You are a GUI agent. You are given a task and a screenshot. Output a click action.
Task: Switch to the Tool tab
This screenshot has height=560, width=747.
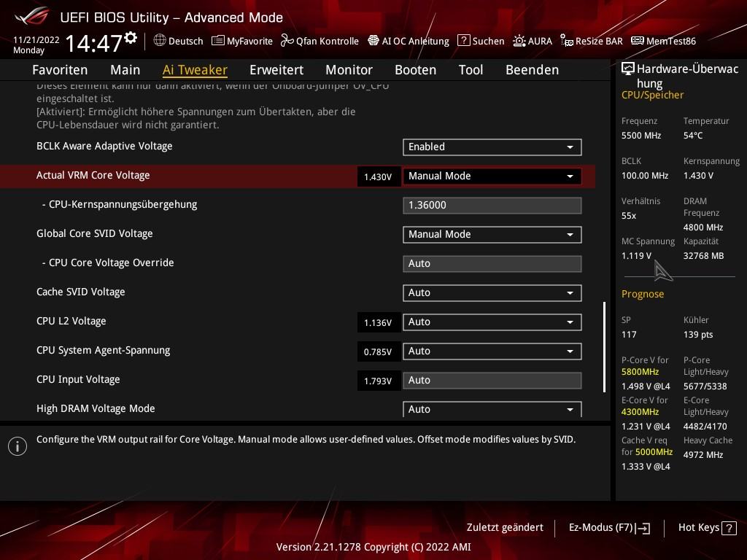(x=471, y=70)
